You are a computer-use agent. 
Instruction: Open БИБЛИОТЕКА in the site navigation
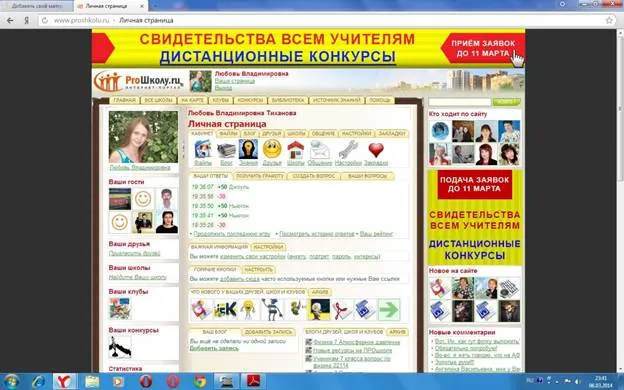(x=289, y=100)
